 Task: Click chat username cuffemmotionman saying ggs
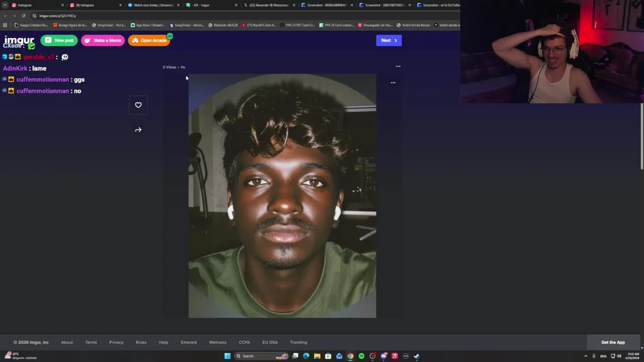coord(43,79)
